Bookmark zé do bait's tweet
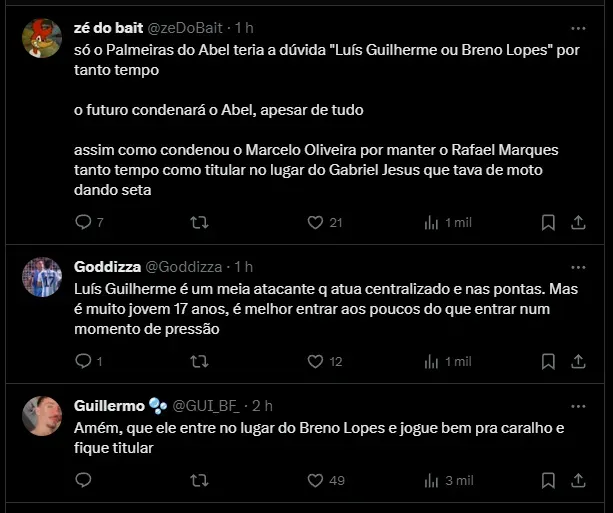The height and width of the screenshot is (513, 613). click(x=548, y=222)
